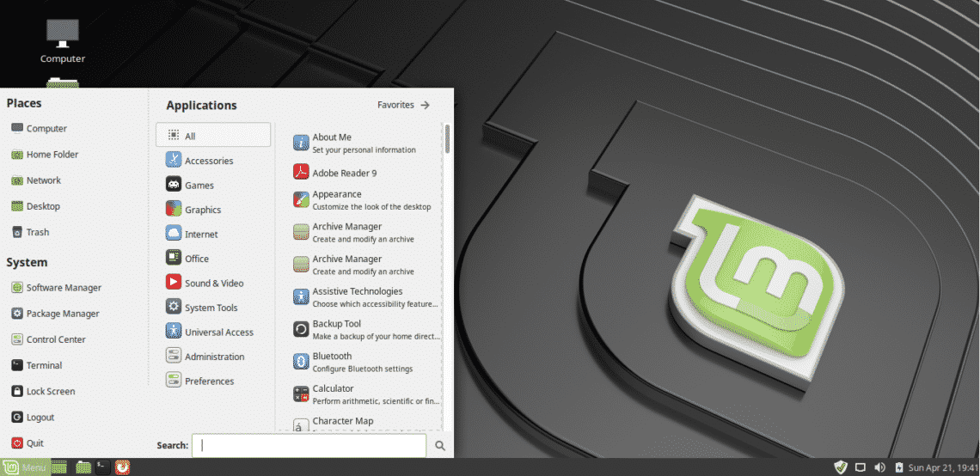Start the Backup Tool
The height and width of the screenshot is (476, 980).
336,324
